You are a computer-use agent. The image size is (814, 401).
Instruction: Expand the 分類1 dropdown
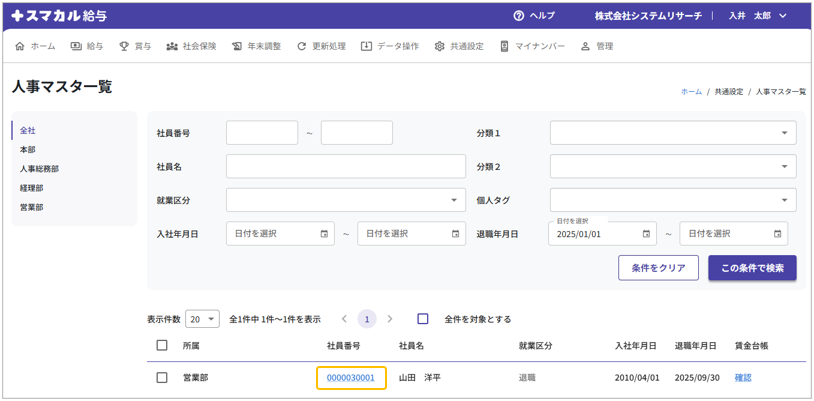673,133
